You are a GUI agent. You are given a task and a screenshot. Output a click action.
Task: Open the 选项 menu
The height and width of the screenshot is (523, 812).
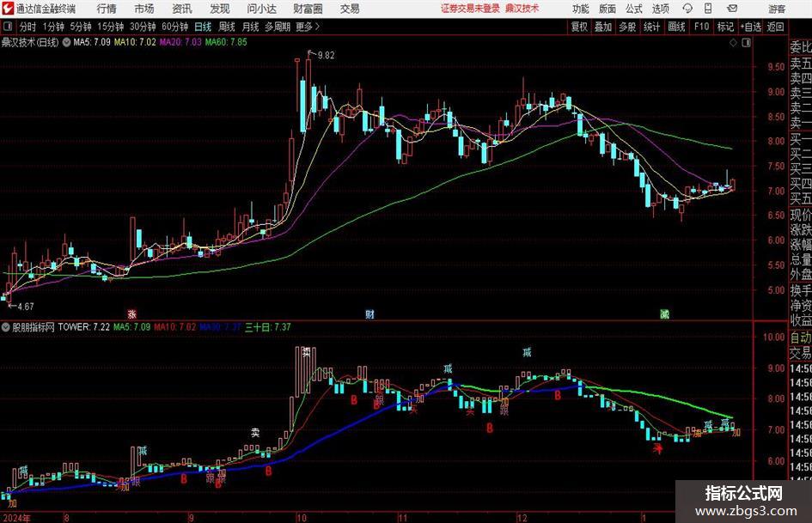coord(661,9)
